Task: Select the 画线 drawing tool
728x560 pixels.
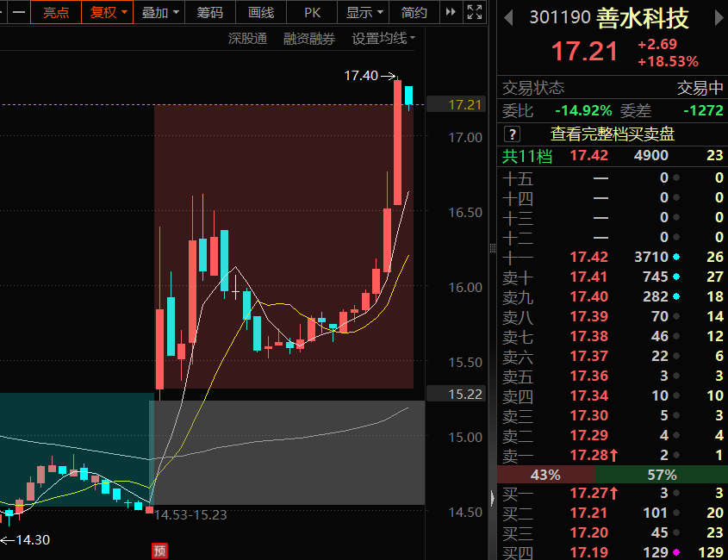Action: pyautogui.click(x=261, y=12)
